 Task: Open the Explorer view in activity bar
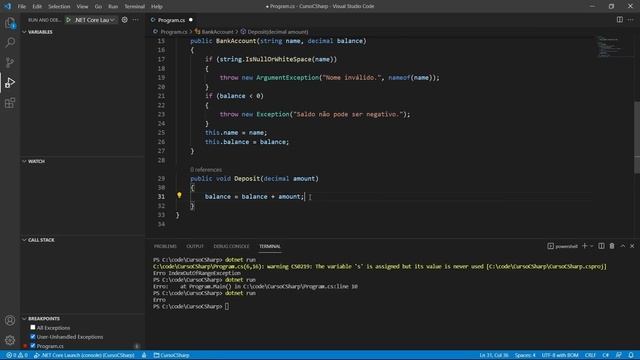(10, 23)
